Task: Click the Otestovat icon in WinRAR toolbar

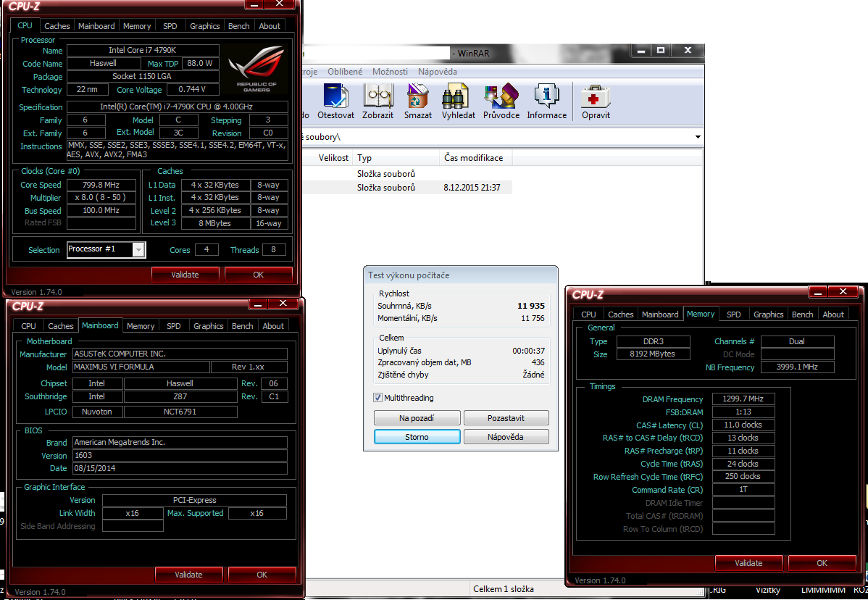Action: point(335,101)
